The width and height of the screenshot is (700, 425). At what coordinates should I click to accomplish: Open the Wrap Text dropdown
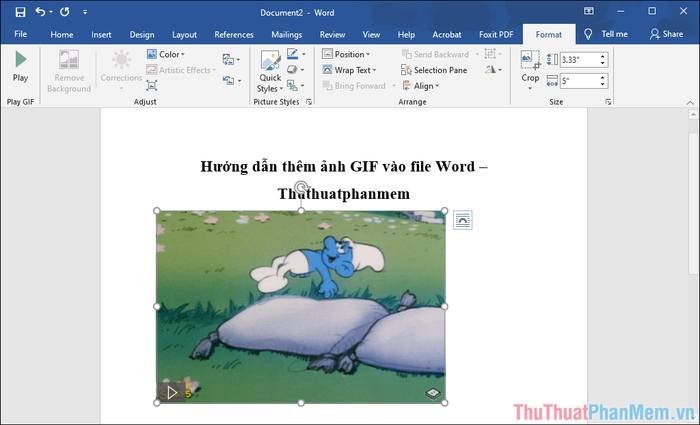[350, 70]
